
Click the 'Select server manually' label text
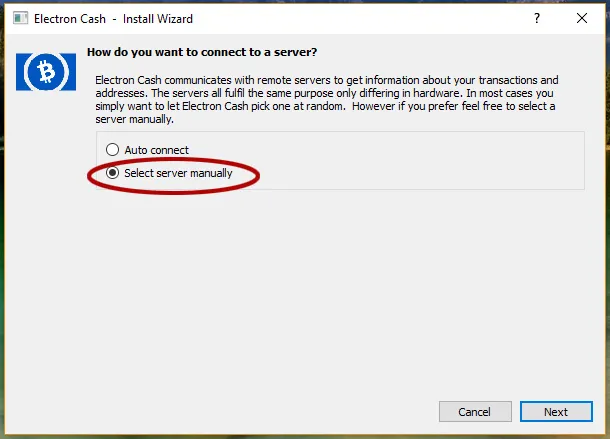[178, 173]
